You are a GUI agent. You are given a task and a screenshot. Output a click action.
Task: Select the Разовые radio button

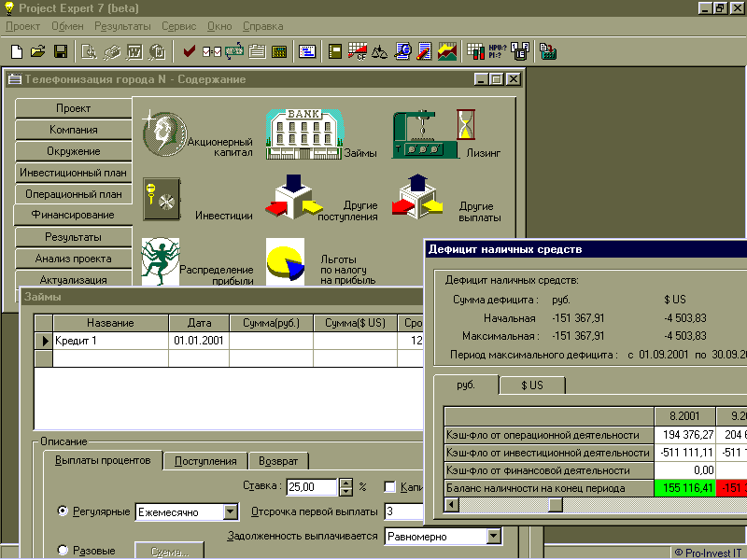63,550
